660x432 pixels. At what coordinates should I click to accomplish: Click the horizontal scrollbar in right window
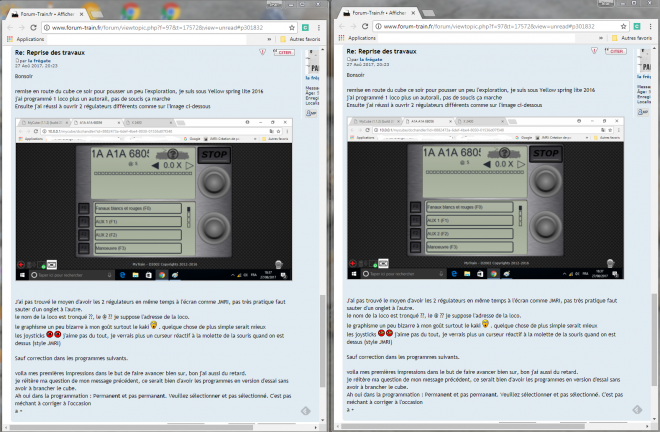click(463, 426)
